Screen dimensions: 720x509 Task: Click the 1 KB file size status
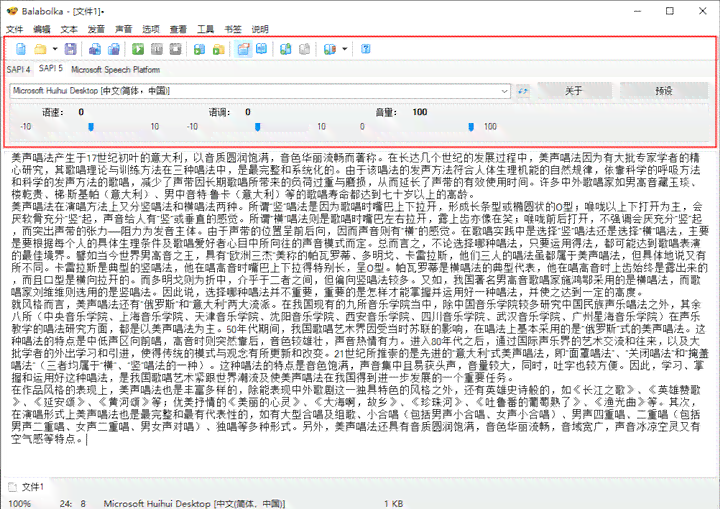(x=394, y=503)
